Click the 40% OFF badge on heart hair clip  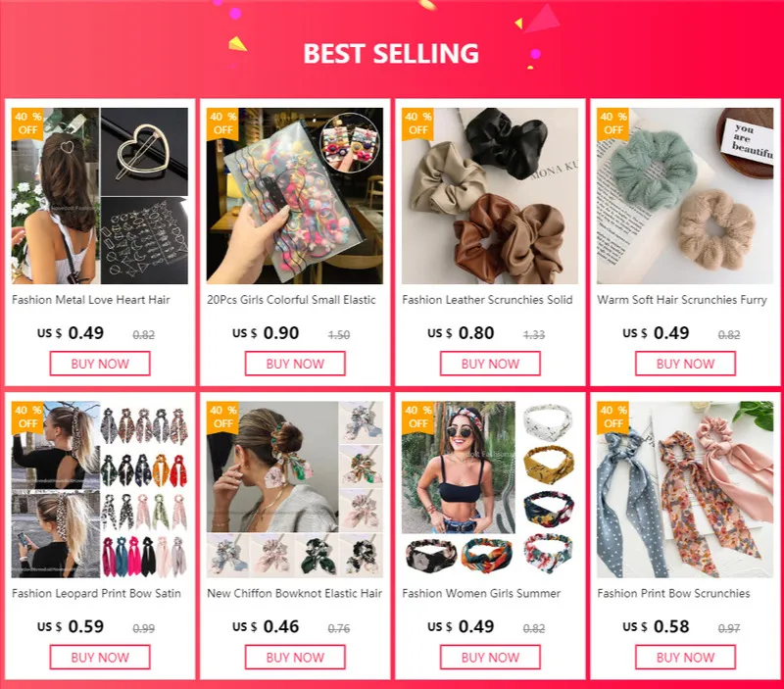[27, 123]
